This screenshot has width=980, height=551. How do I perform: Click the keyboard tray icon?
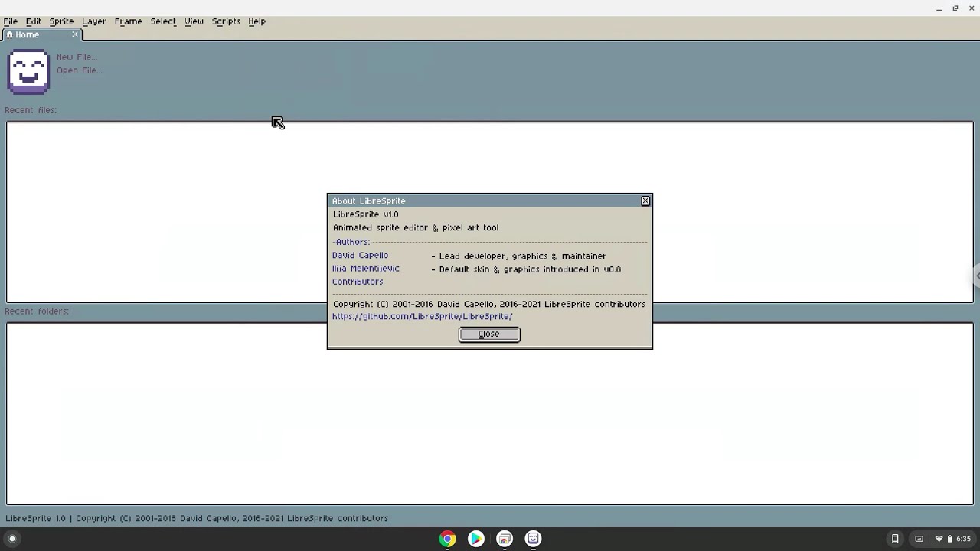click(x=920, y=539)
